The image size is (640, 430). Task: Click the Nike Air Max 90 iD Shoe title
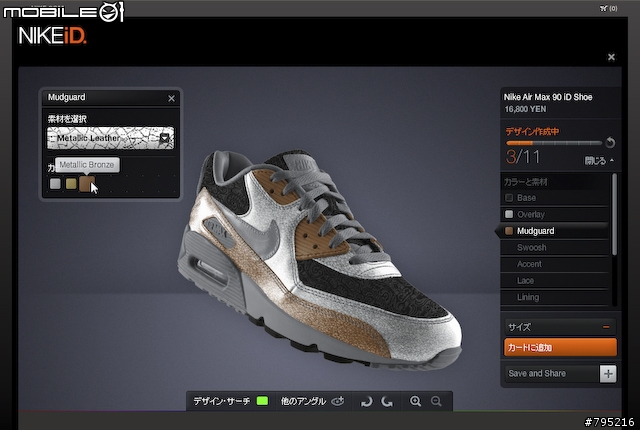pyautogui.click(x=548, y=97)
